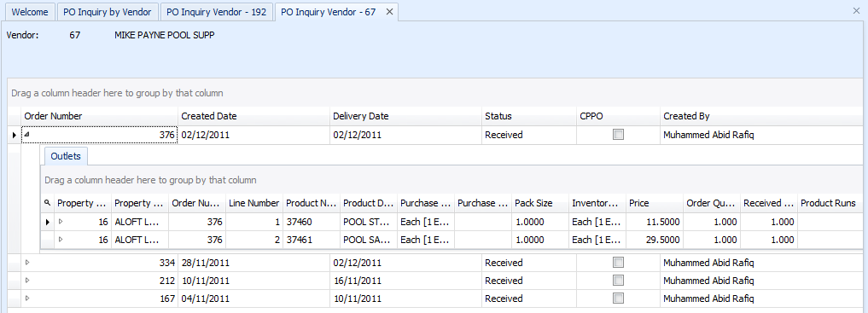This screenshot has height=313, width=868.
Task: Select delivery date 16/11/2011 cell
Action: click(x=405, y=281)
